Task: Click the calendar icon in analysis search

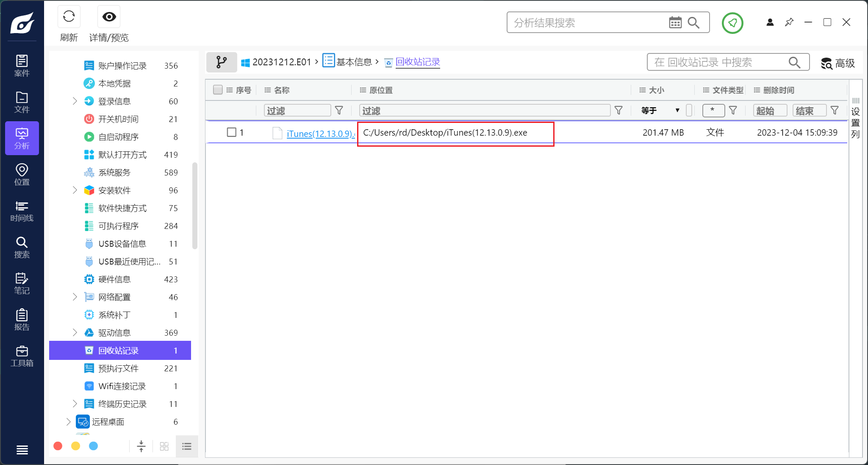Action: pos(675,22)
